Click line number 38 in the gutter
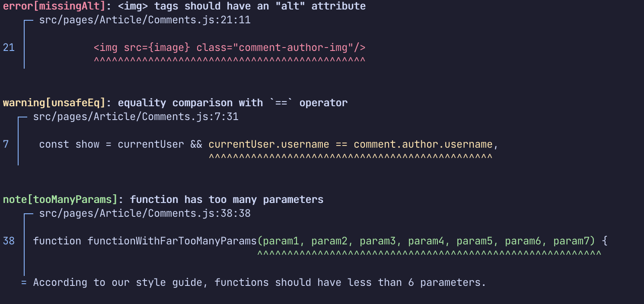 (9, 241)
